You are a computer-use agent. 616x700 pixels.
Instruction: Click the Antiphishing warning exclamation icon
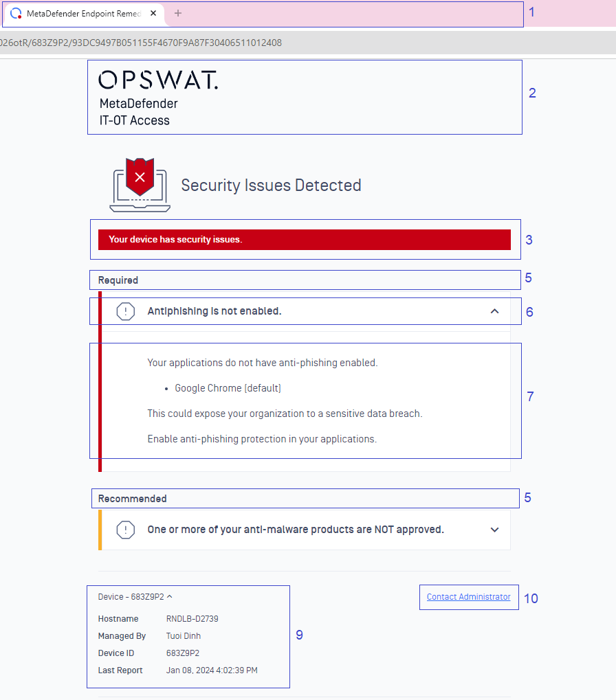pos(126,311)
